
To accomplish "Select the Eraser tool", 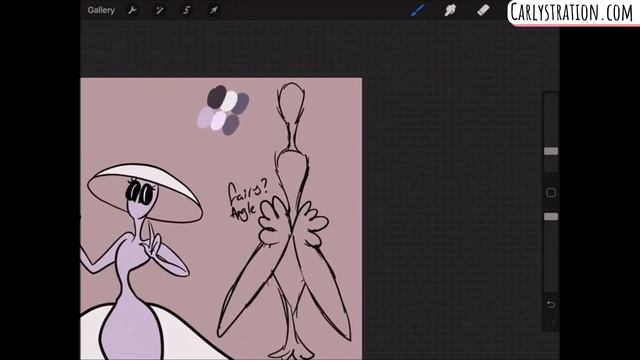I will 483,10.
